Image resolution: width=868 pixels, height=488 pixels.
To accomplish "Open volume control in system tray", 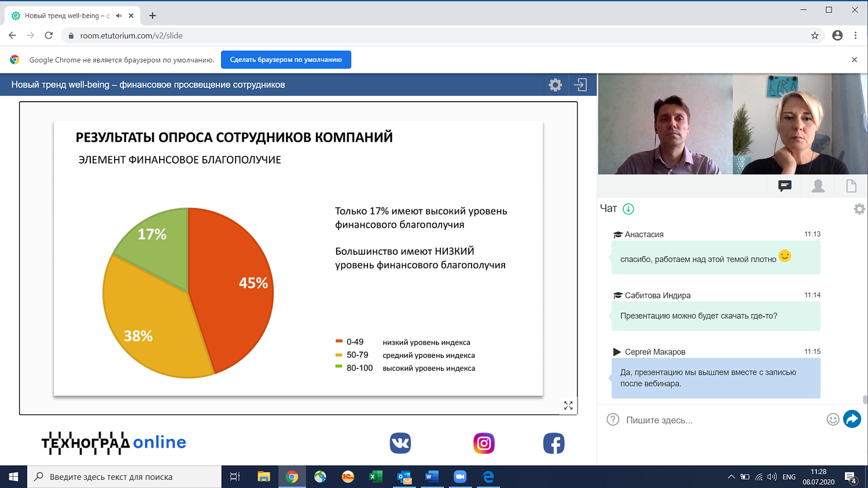I will 772,477.
